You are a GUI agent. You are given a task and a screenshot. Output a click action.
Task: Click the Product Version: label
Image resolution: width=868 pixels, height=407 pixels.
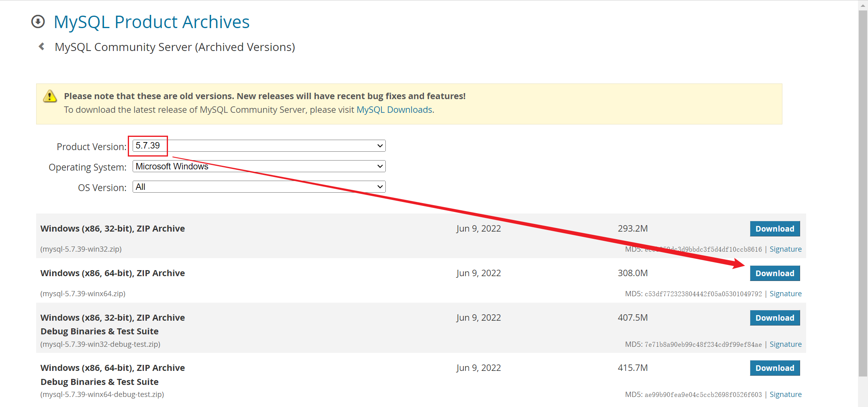(x=92, y=147)
